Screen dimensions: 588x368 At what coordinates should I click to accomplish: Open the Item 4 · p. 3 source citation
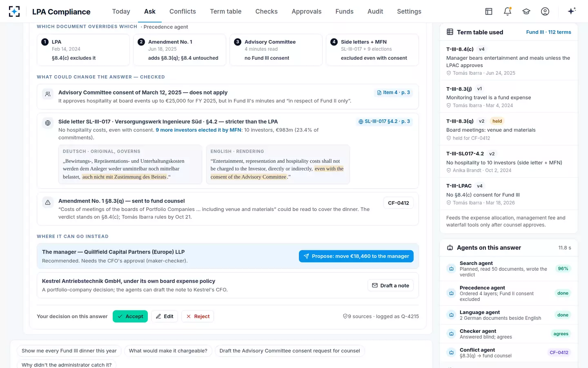pos(393,93)
